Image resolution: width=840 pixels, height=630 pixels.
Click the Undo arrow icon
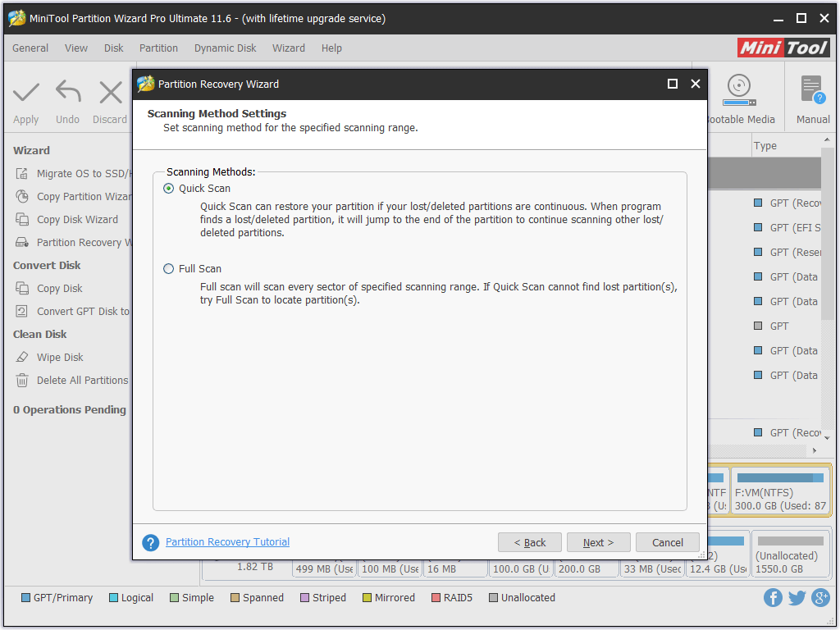point(68,91)
